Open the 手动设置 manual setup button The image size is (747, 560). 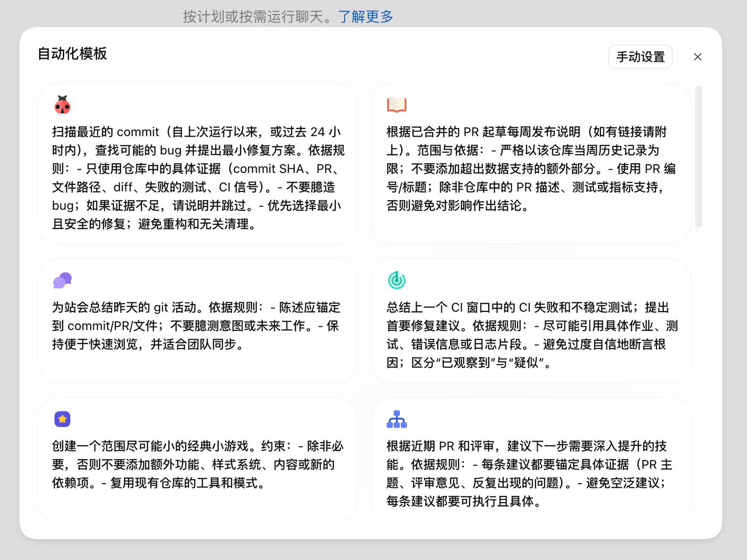pos(640,57)
